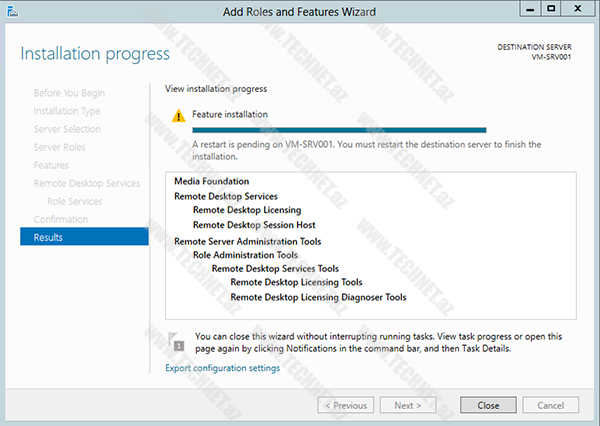Select the Before You Begin sidebar step

click(x=67, y=93)
